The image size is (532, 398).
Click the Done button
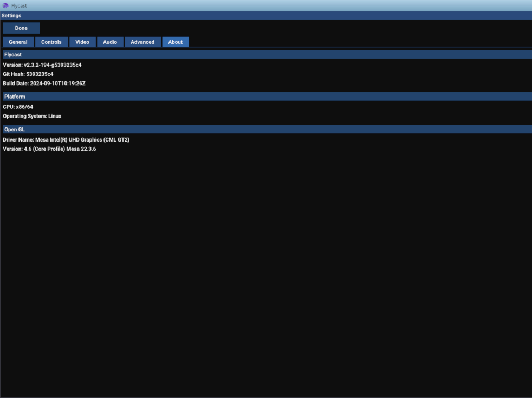(21, 28)
